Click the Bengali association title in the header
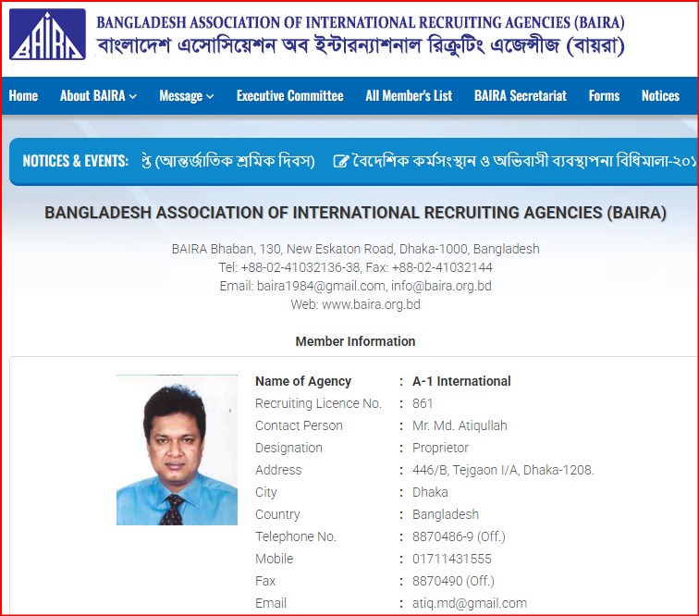The width and height of the screenshot is (699, 616). [x=360, y=46]
